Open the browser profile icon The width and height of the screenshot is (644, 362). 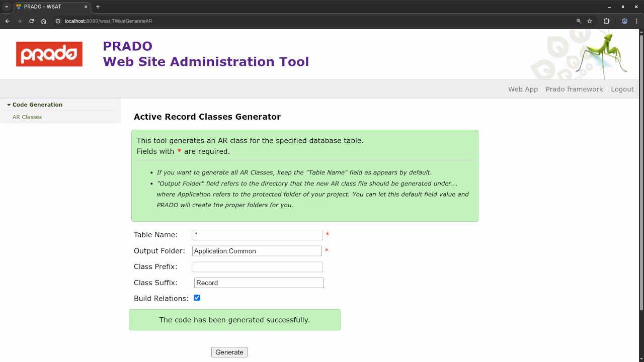[x=624, y=21]
